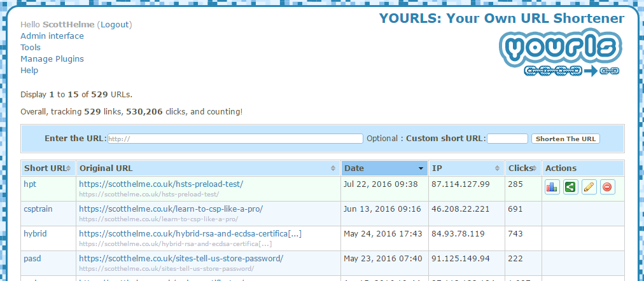The image size is (644, 281).
Task: Open the hybrid-rsa-and-ecdsa original URL
Action: point(190,234)
